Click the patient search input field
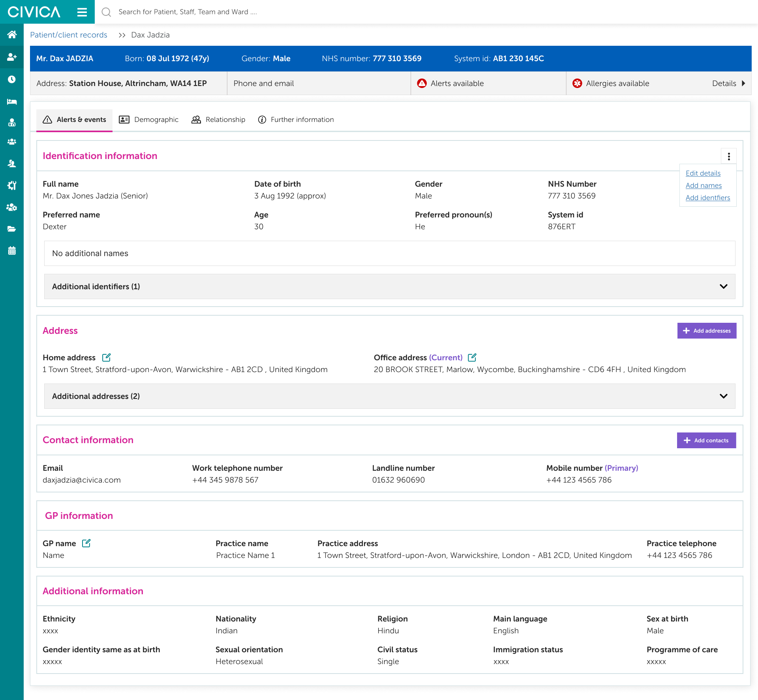The height and width of the screenshot is (700, 758). pos(426,12)
